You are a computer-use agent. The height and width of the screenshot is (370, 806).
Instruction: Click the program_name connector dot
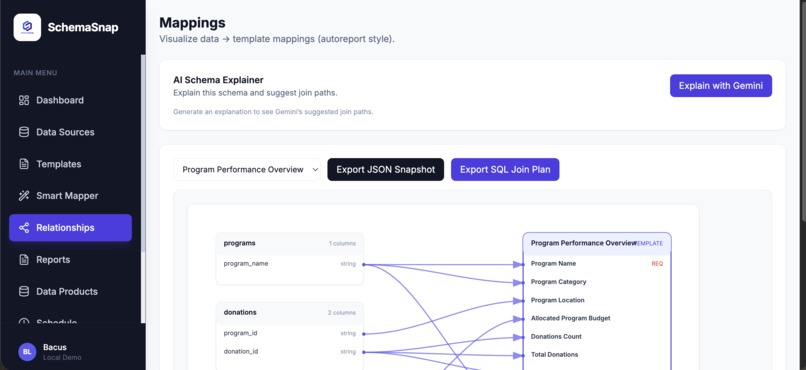click(x=364, y=265)
